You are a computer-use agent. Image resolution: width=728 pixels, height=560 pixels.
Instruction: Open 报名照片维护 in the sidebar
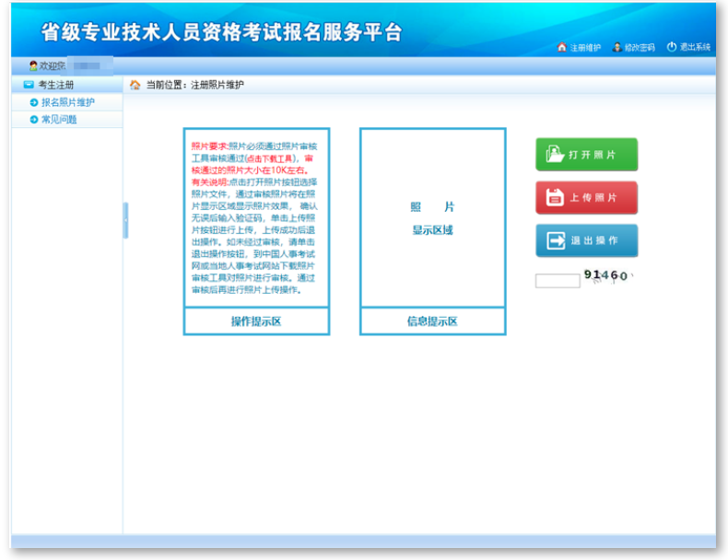[x=68, y=102]
